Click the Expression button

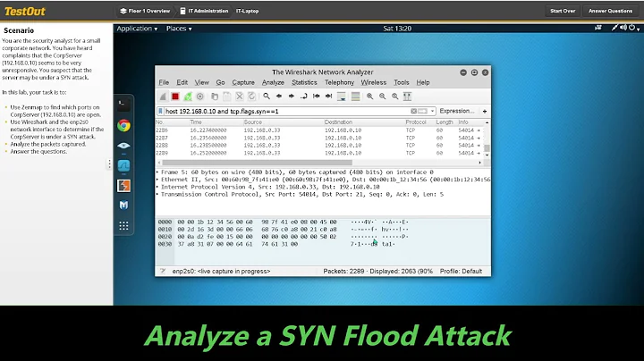tap(457, 111)
